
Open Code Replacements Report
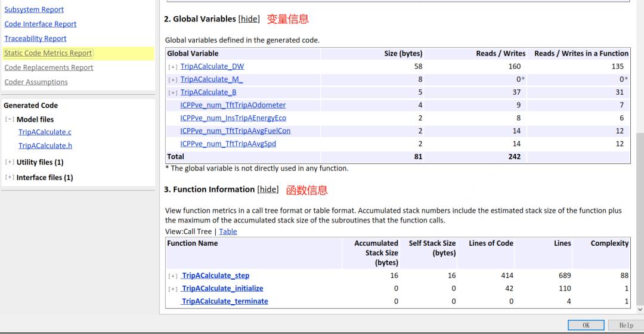pyautogui.click(x=48, y=67)
